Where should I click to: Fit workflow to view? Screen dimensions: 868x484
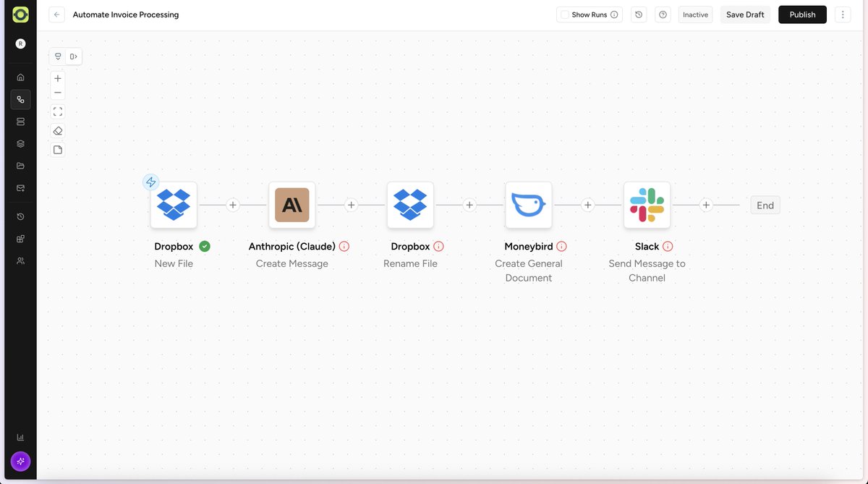coord(58,111)
